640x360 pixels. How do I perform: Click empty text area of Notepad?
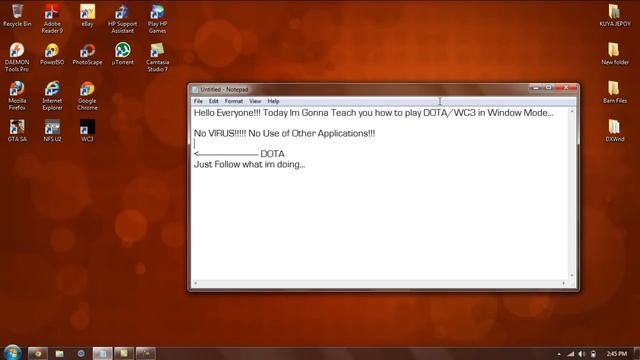380,224
